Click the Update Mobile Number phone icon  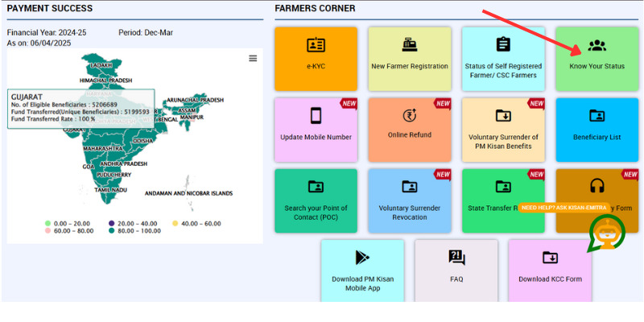[316, 115]
